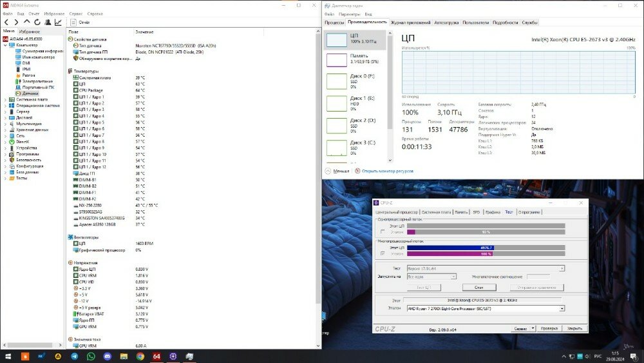Open Файл menu in AIDA64
The image size is (644, 363).
7,14
